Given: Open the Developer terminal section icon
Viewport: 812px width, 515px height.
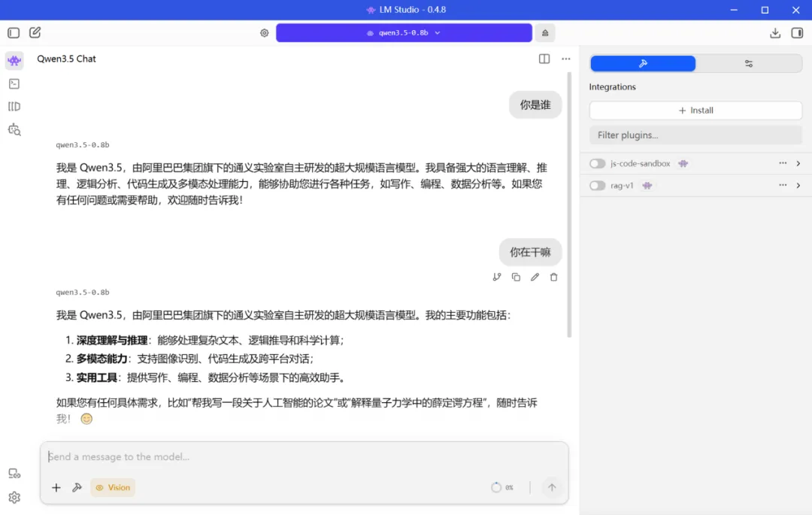Looking at the screenshot, I should tap(14, 83).
